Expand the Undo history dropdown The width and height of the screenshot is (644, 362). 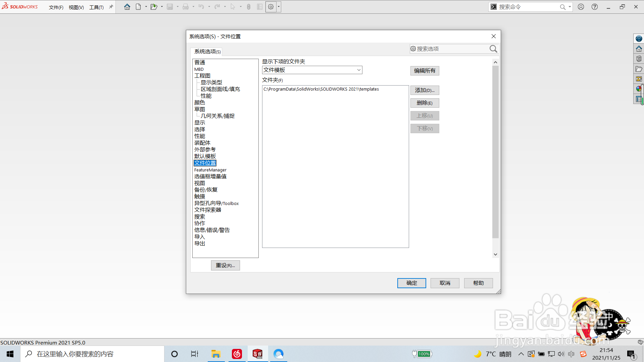pyautogui.click(x=209, y=7)
